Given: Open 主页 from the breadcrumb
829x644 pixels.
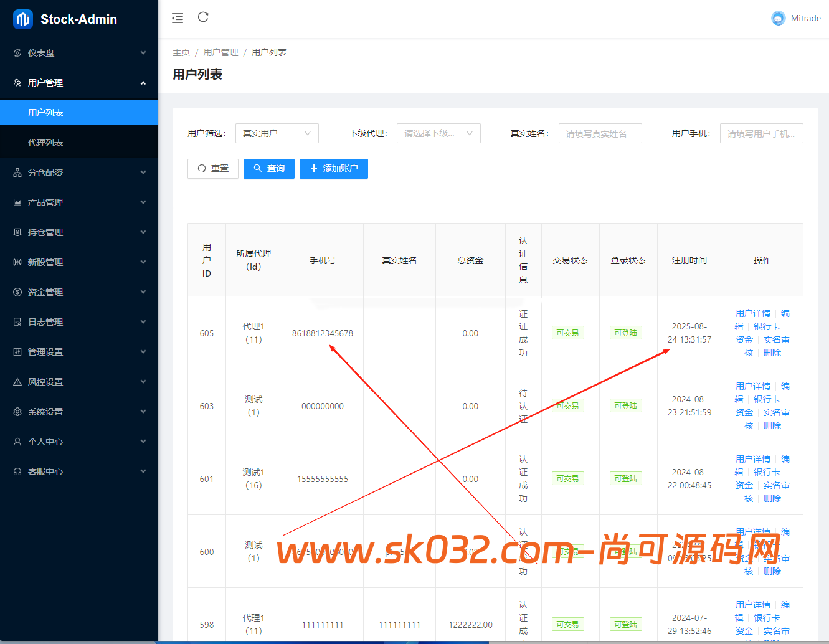Looking at the screenshot, I should pos(181,52).
